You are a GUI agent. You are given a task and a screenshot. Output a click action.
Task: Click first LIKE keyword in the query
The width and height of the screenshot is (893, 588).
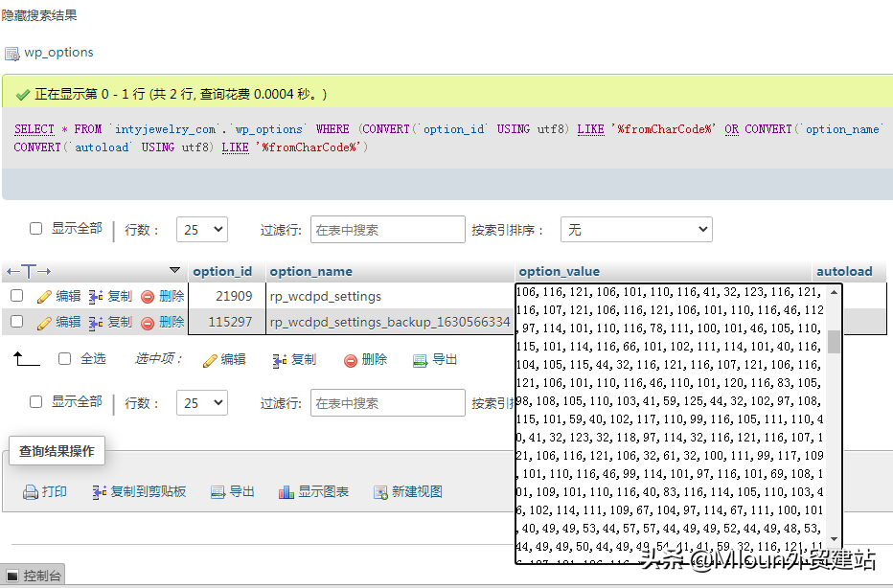click(590, 129)
